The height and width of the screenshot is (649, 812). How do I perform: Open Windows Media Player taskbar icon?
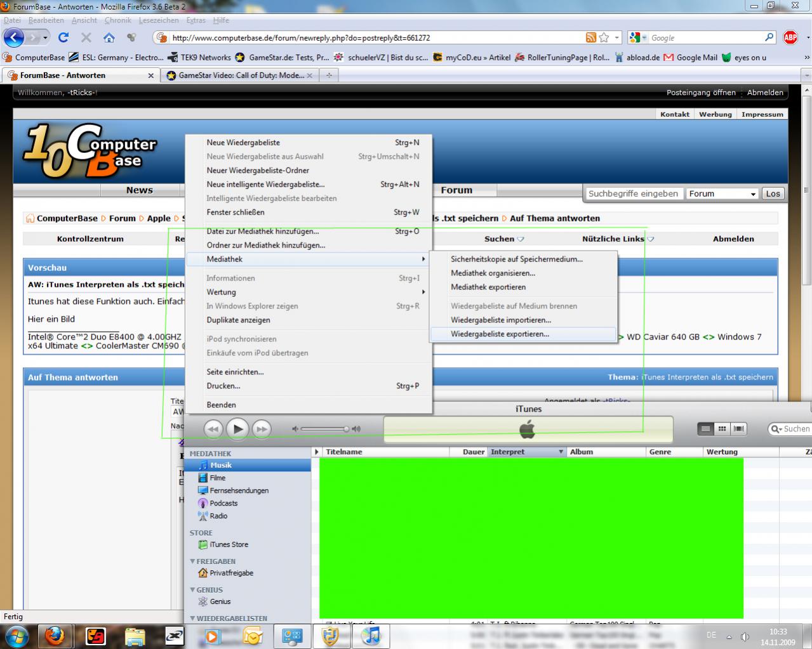pyautogui.click(x=212, y=636)
